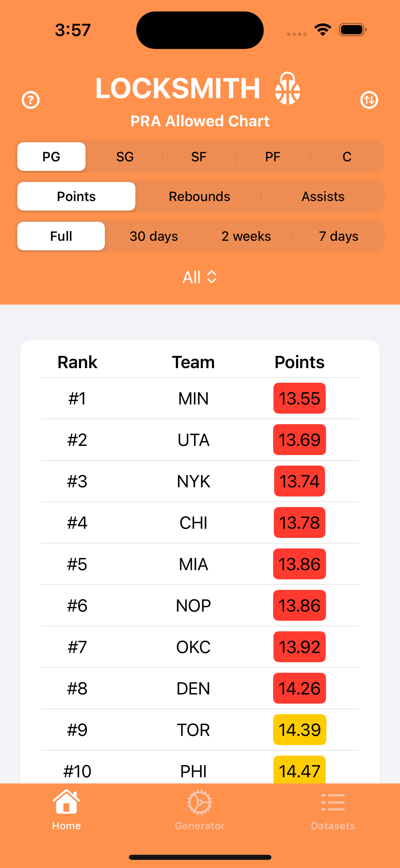Open the Datasets list icon
Viewport: 400px width, 868px height.
coord(333,802)
